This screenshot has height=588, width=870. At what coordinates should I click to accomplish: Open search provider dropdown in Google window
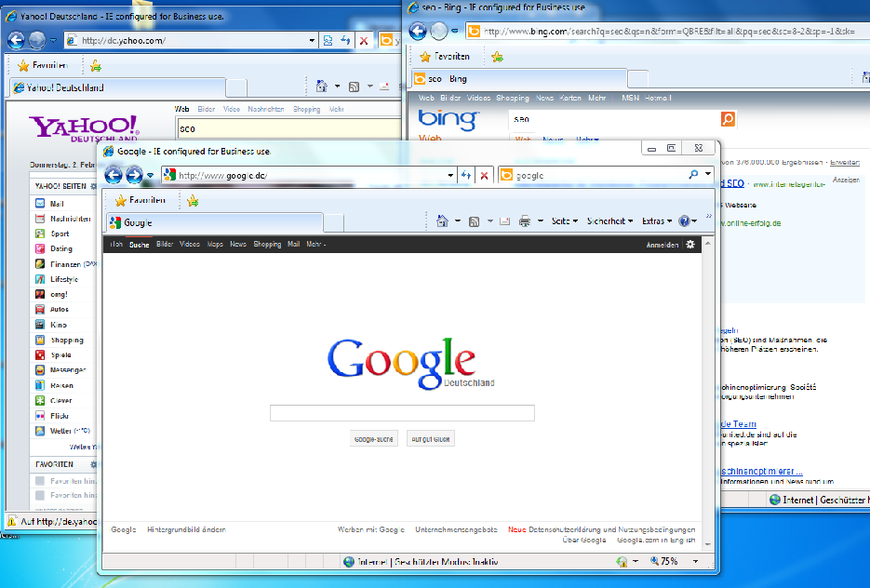click(x=708, y=174)
